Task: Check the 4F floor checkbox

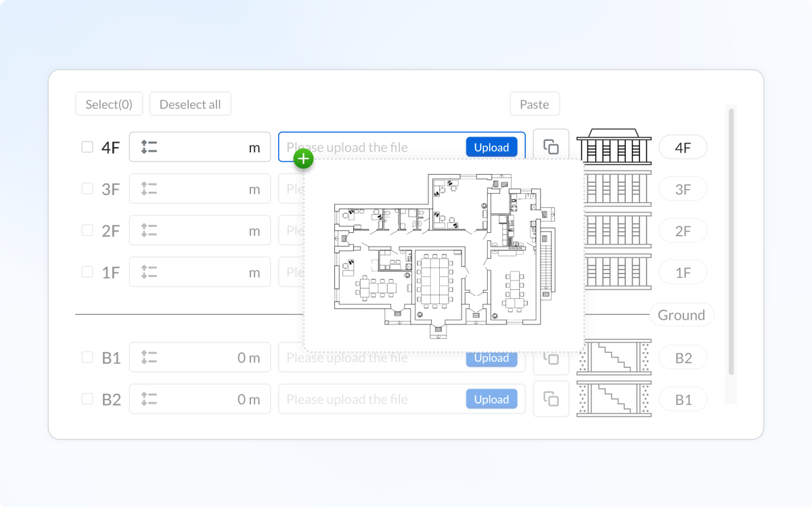Action: pos(87,147)
